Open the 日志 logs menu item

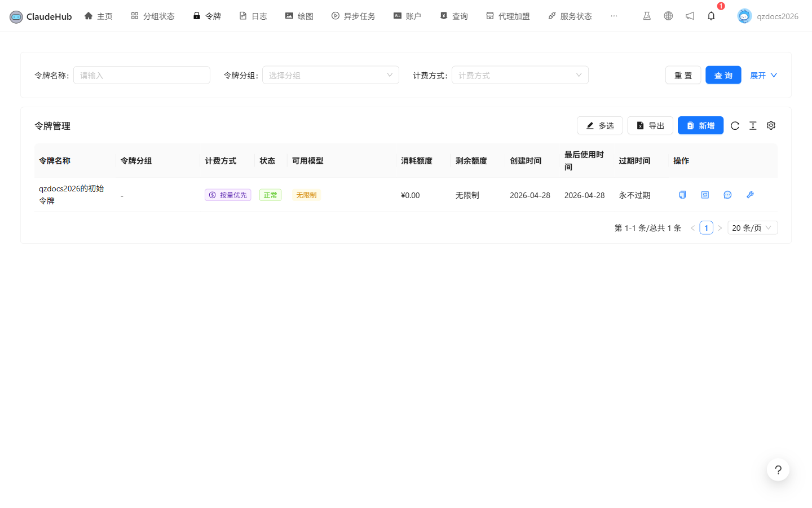(253, 16)
